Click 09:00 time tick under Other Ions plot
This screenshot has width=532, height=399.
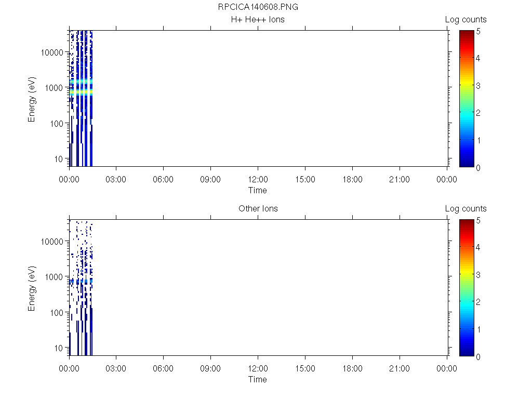click(210, 368)
